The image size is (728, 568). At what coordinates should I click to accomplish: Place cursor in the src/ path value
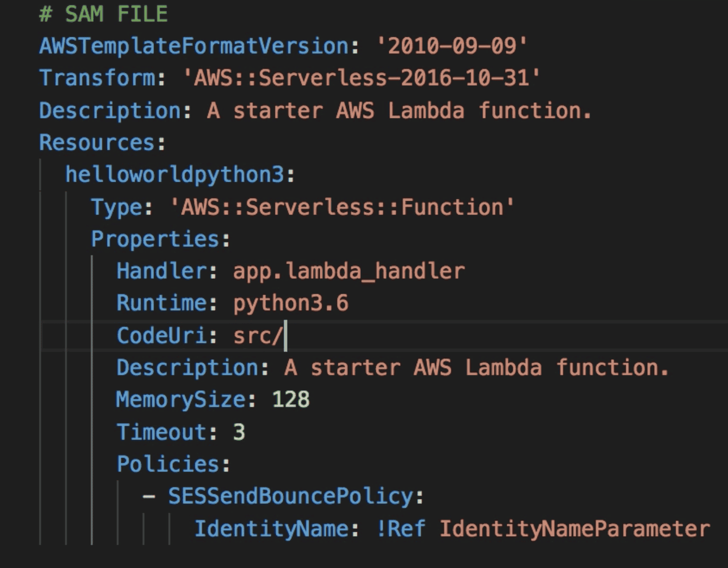257,335
